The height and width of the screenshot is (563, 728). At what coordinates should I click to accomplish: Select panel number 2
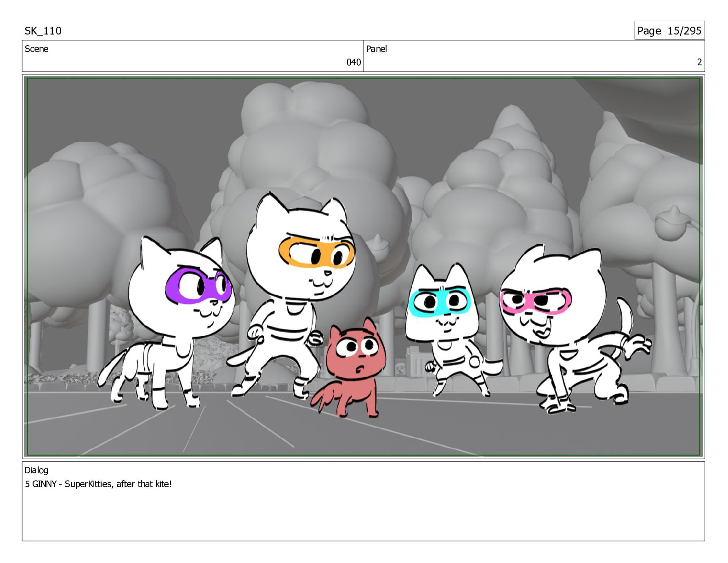[699, 62]
